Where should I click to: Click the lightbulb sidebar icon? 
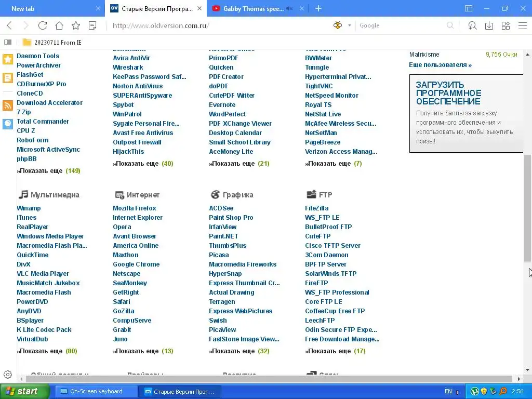pyautogui.click(x=8, y=124)
